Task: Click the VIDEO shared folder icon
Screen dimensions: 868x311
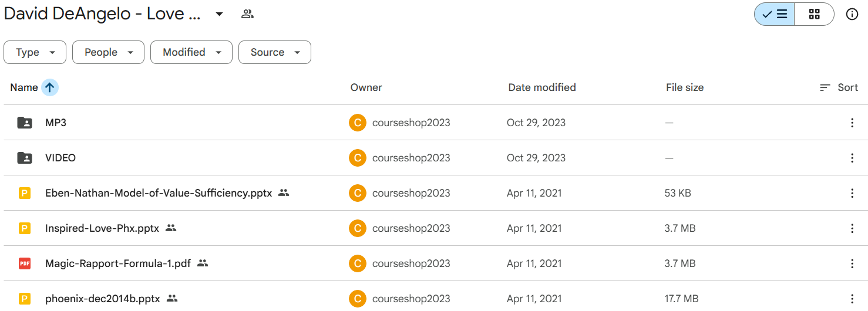Action: coord(25,158)
